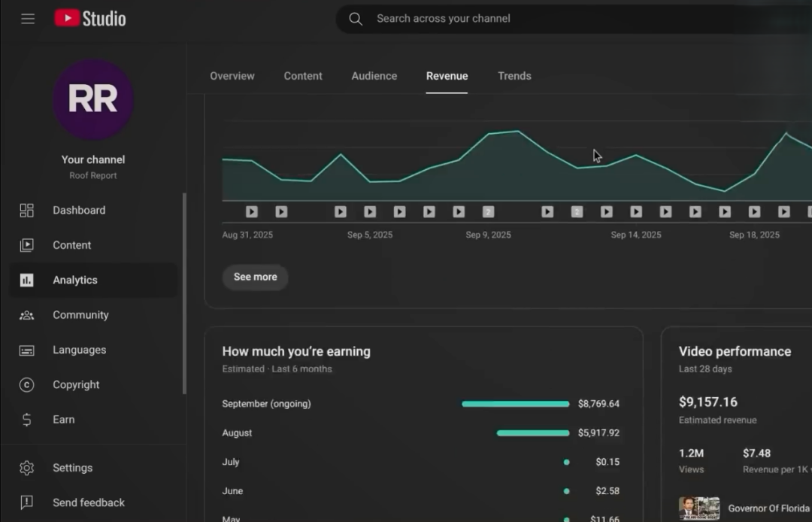Open Languages in the sidebar
The image size is (812, 522).
pos(79,350)
